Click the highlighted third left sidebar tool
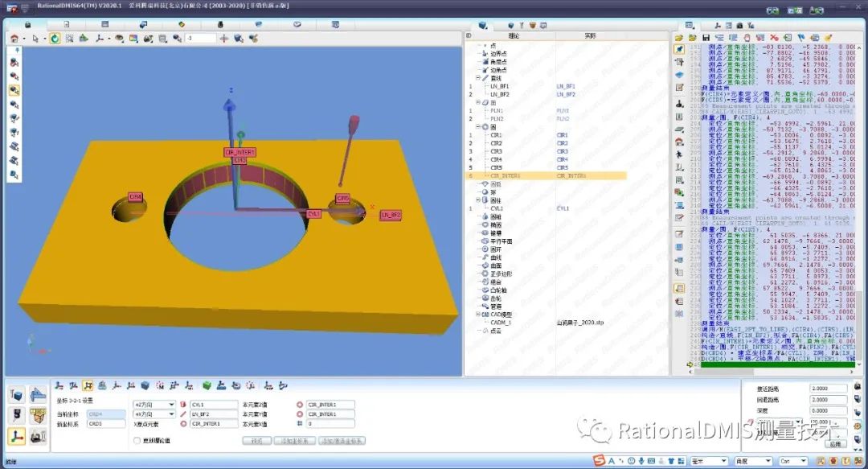Viewport: 868px width, 469px height. [x=14, y=90]
